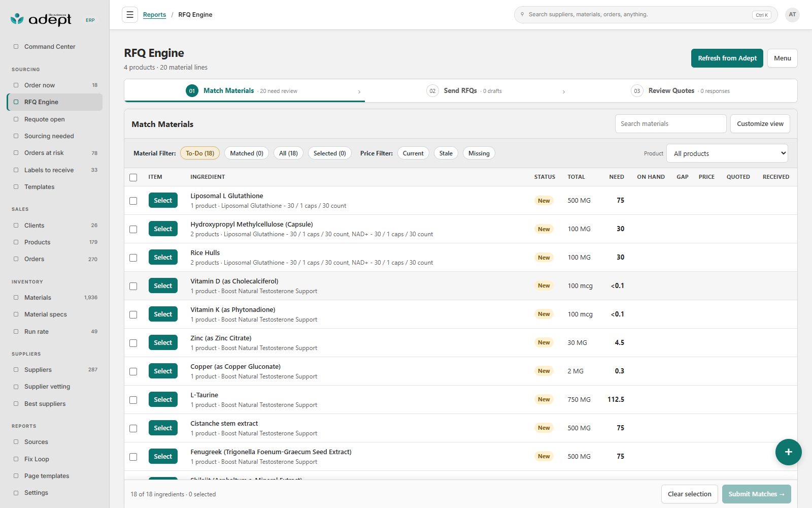Check the Rice Hulls row checkbox
The height and width of the screenshot is (508, 812).
(x=133, y=258)
